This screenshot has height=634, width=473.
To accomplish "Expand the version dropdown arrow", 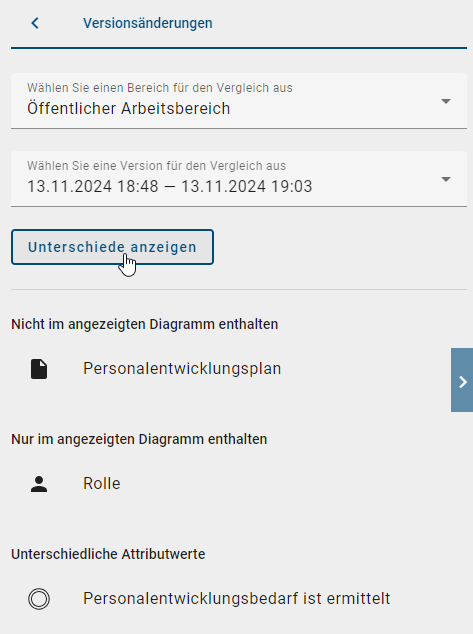I will 446,179.
